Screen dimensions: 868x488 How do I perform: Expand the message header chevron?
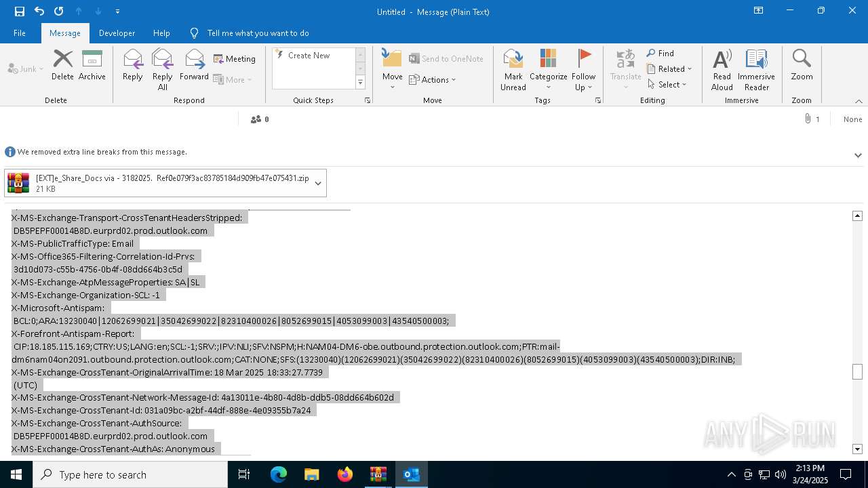click(x=858, y=155)
